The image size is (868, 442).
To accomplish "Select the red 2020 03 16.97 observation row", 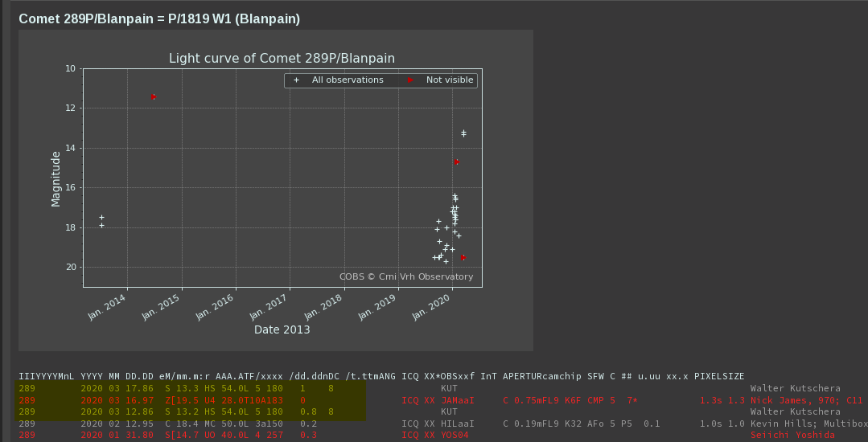I will pyautogui.click(x=191, y=399).
